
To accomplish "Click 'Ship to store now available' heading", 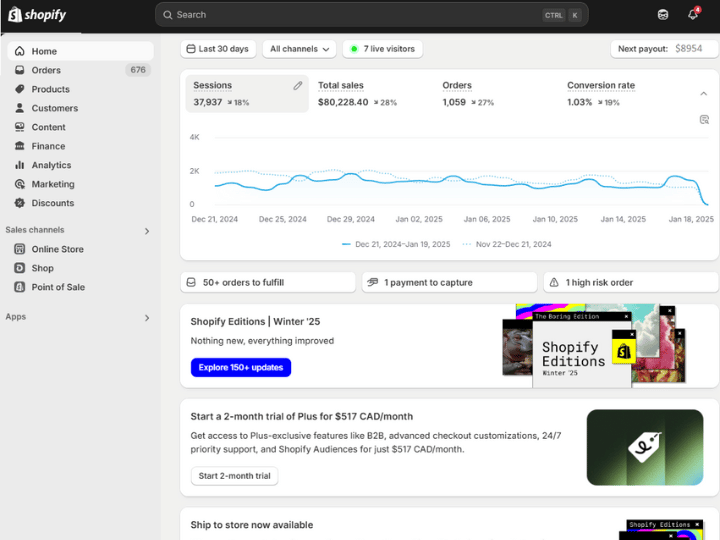I will [252, 525].
